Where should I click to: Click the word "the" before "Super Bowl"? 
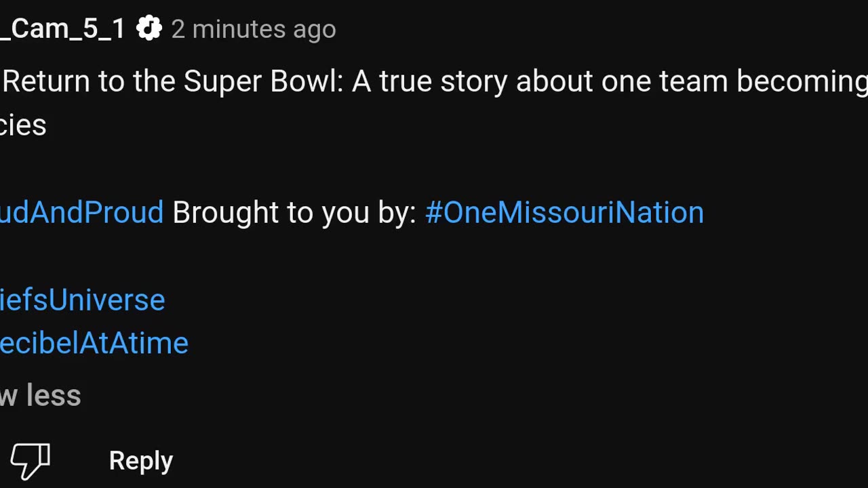click(x=155, y=82)
